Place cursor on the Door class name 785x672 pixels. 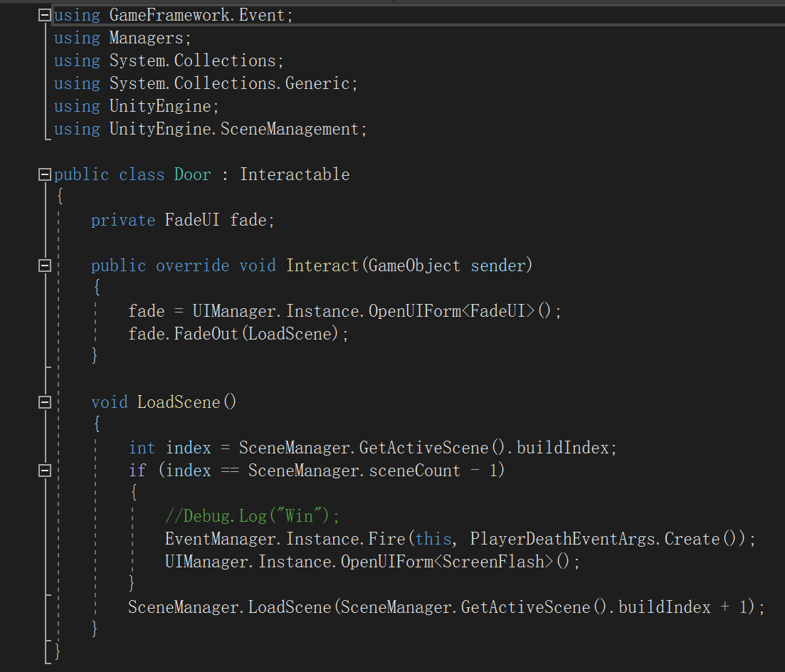(x=193, y=174)
